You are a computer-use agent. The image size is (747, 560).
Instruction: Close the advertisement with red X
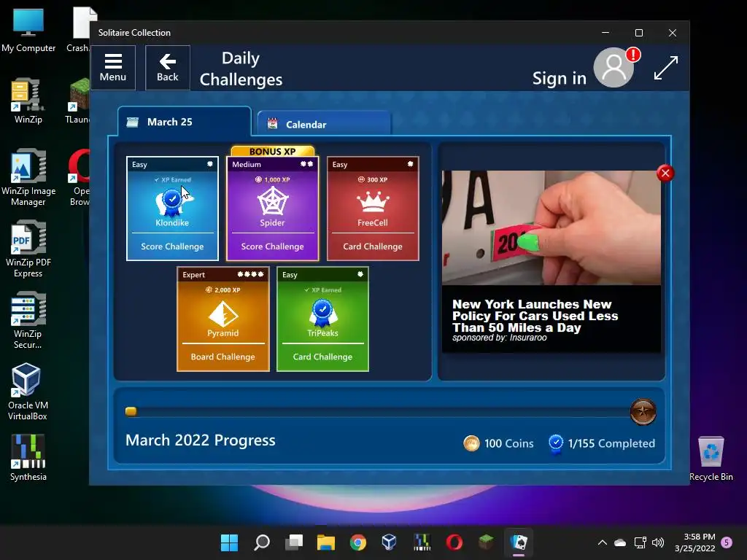(x=665, y=173)
